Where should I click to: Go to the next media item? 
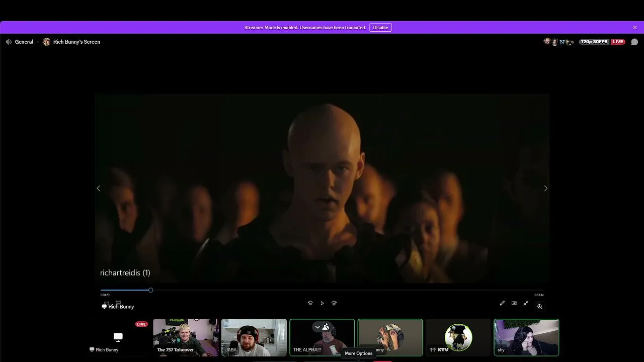546,189
